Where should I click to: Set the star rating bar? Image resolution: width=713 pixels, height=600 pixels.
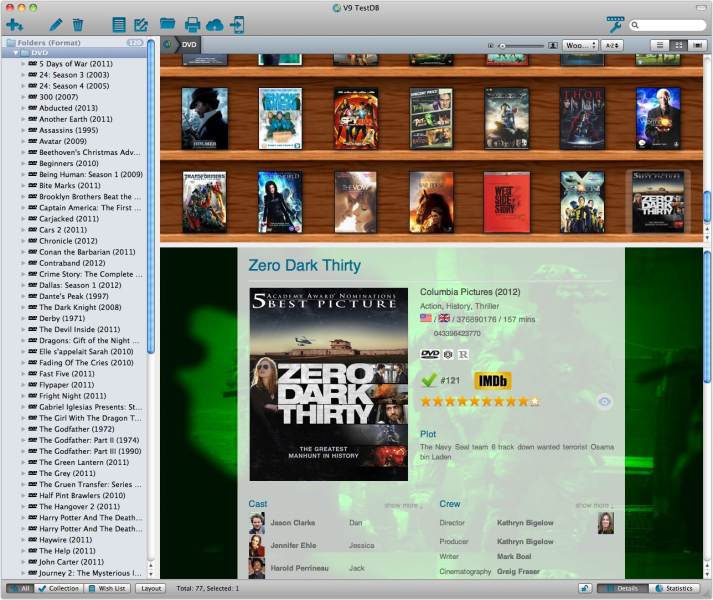(x=480, y=401)
